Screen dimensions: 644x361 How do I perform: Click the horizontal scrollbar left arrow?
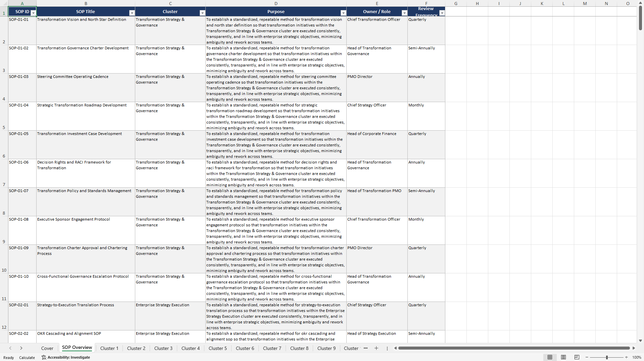click(x=395, y=348)
